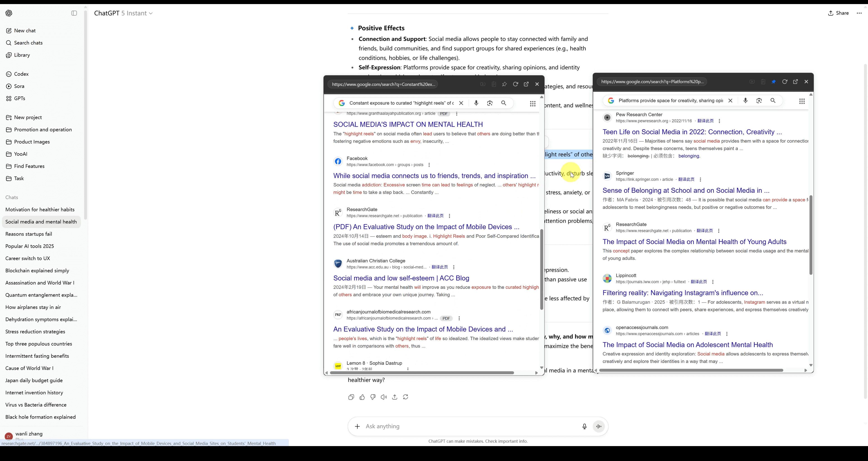Click the right popup vertical scrollbar
This screenshot has width=868, height=461.
811,235
